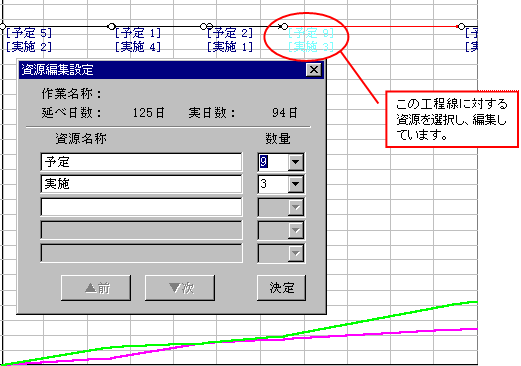Open the fifth row quantity dropdown
This screenshot has width=521, height=366.
[296, 253]
